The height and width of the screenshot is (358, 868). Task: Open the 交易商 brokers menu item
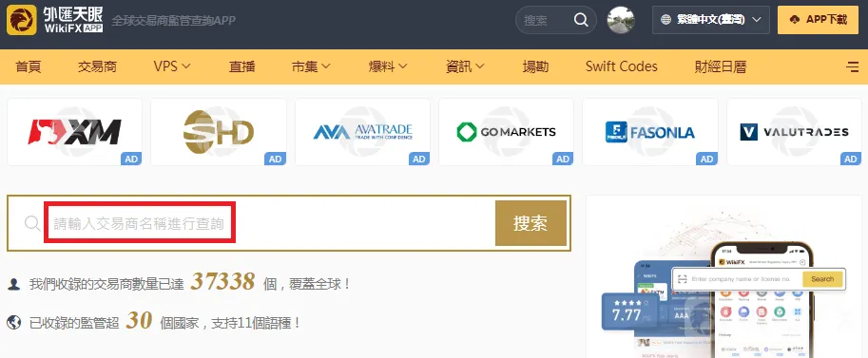(97, 67)
